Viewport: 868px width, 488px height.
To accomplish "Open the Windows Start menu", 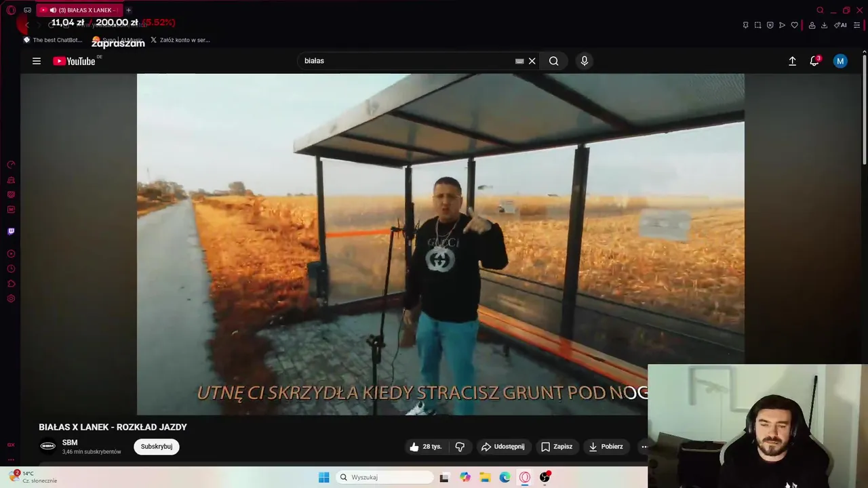I will point(324,477).
